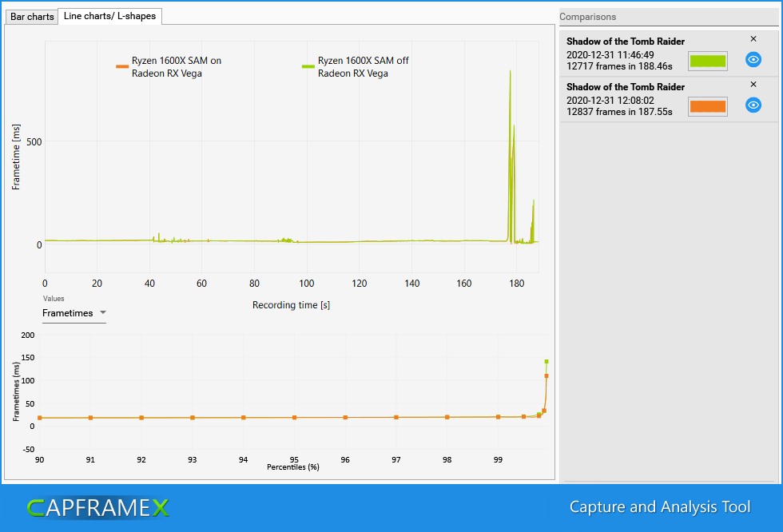The width and height of the screenshot is (783, 532).
Task: Open the green color swatch picker
Action: (x=708, y=61)
